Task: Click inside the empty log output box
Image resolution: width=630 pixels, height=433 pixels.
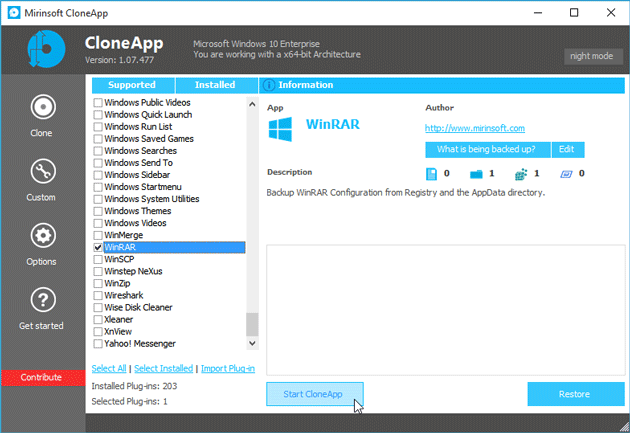Action: (x=446, y=310)
